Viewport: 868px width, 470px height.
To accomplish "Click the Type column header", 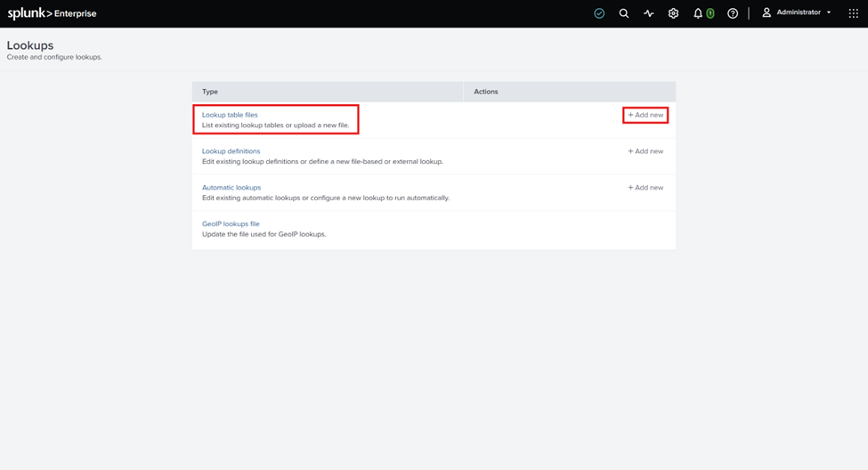I will pos(328,92).
